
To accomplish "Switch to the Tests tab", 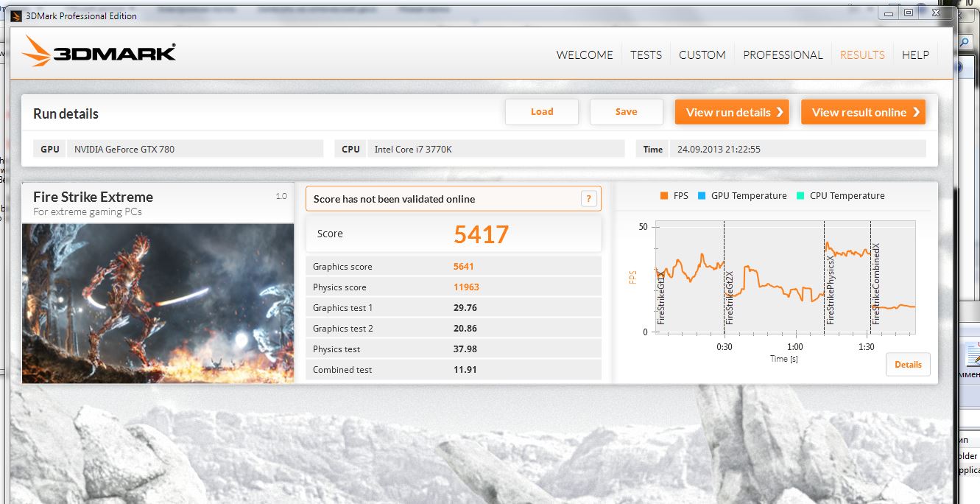I will 646,55.
